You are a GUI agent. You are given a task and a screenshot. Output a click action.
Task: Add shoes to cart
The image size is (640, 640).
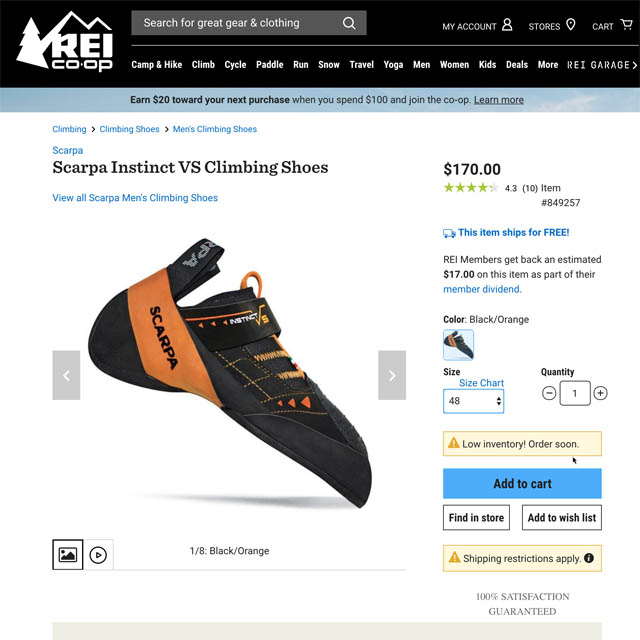(522, 483)
